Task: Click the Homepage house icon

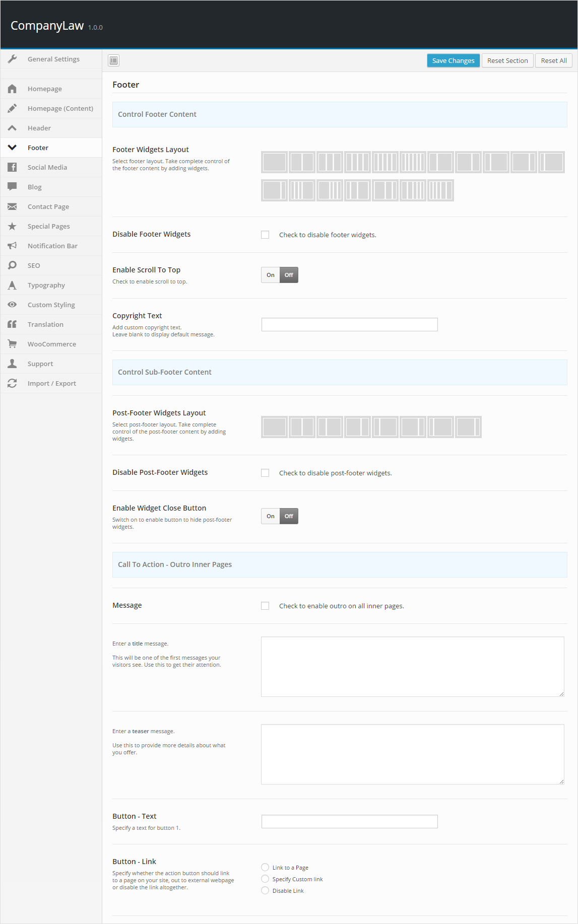Action: [x=13, y=89]
